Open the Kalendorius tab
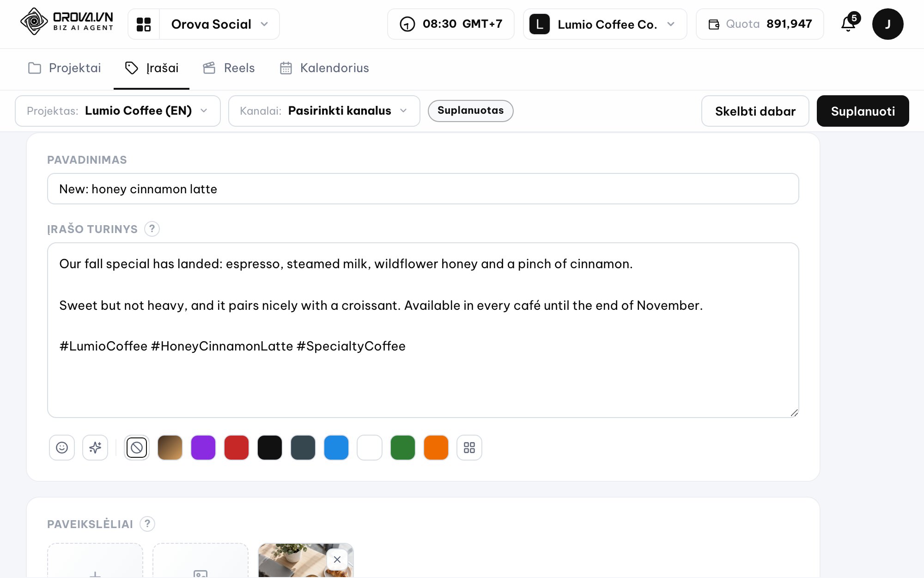Screen dimensions: 924x578 click(324, 68)
